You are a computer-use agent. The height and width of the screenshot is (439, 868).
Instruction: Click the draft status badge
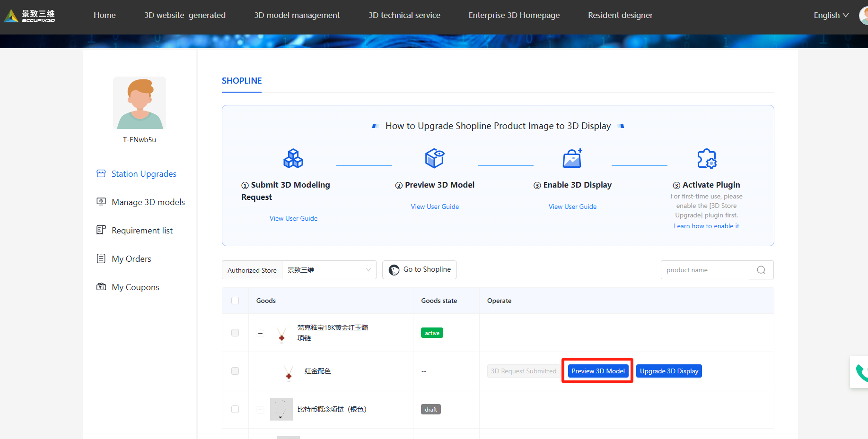[431, 409]
